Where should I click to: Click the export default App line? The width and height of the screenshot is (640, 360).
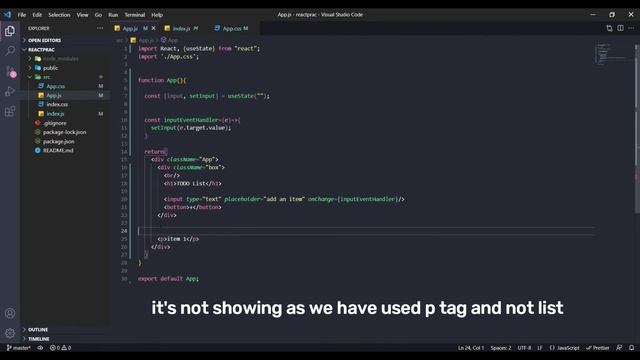coord(168,278)
